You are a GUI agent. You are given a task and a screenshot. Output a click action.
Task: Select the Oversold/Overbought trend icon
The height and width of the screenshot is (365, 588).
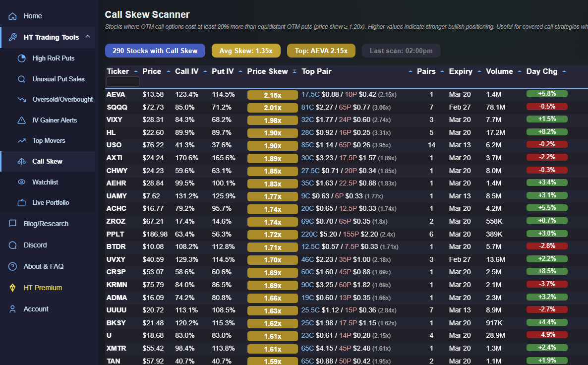[21, 99]
